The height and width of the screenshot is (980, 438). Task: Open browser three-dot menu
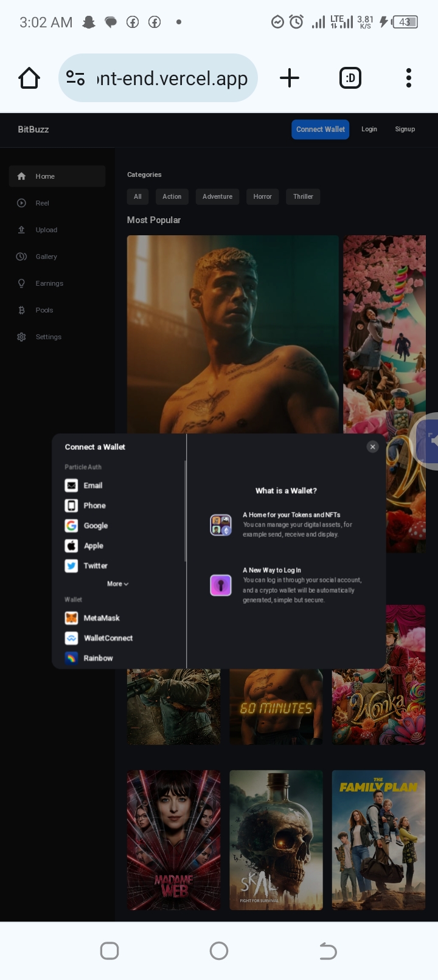point(408,78)
